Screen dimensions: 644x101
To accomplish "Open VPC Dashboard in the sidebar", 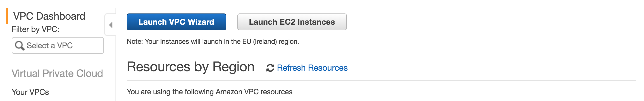I will tap(49, 16).
